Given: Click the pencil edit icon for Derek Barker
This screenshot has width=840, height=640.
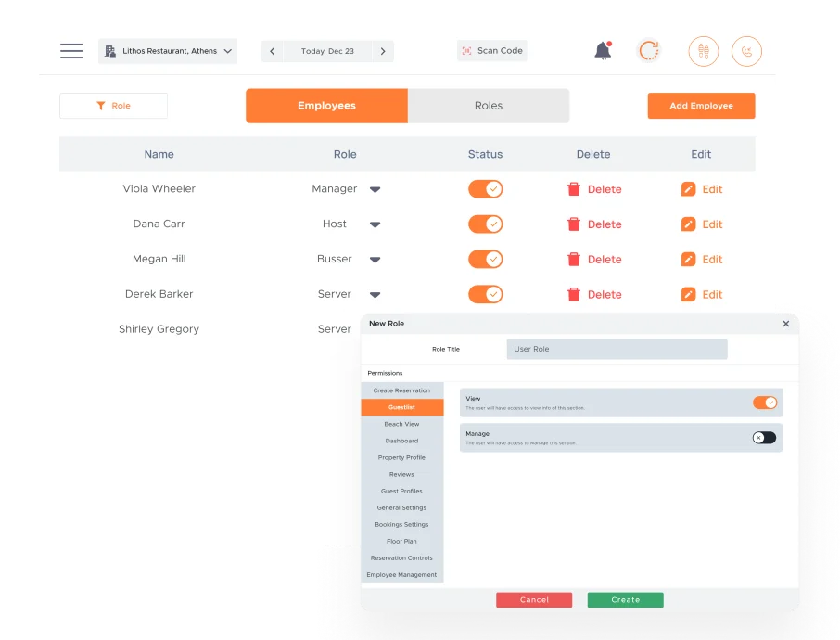Looking at the screenshot, I should 688,294.
